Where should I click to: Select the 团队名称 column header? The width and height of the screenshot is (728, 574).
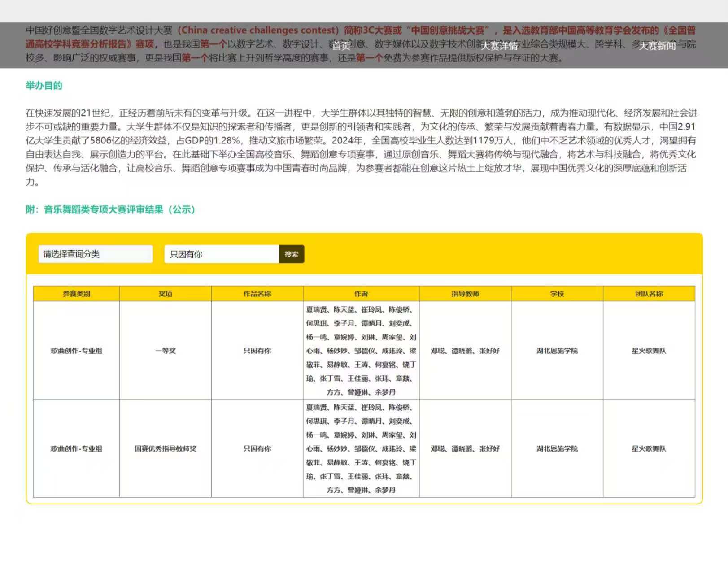[649, 294]
